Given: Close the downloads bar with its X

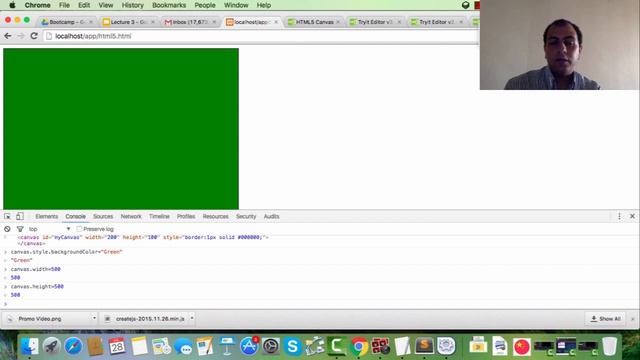Looking at the screenshot, I should (633, 319).
